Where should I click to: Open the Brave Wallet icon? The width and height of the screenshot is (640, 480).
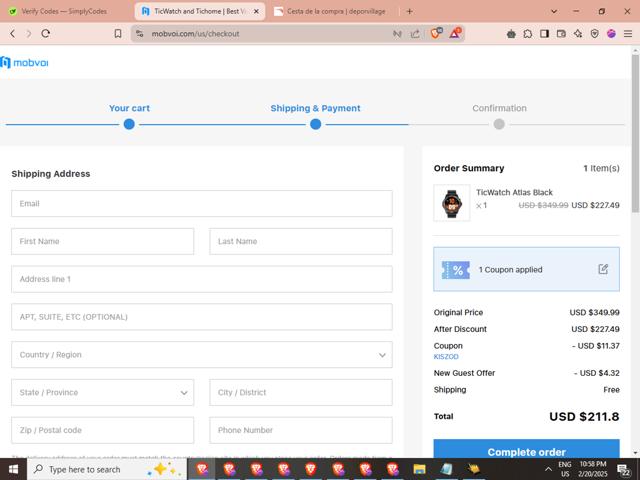561,34
